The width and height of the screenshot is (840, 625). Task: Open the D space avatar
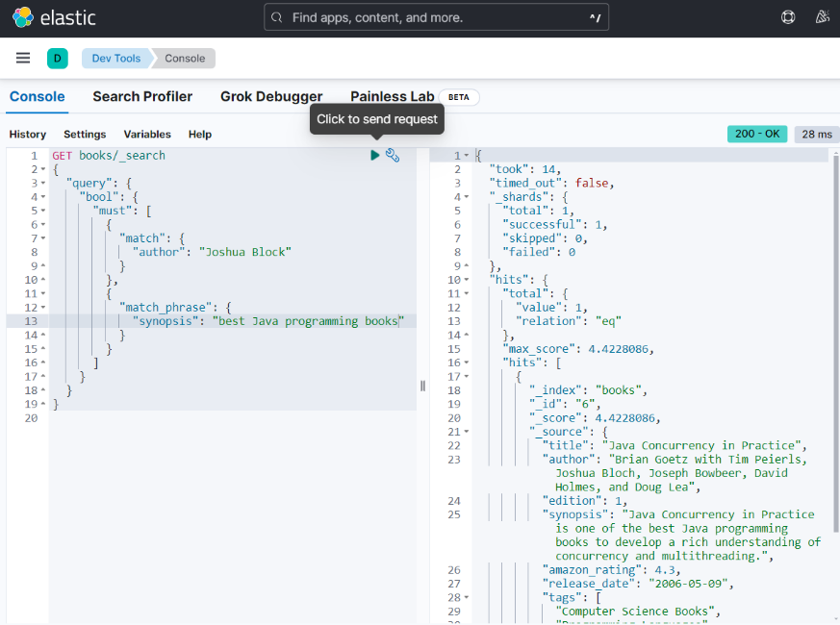pyautogui.click(x=58, y=59)
